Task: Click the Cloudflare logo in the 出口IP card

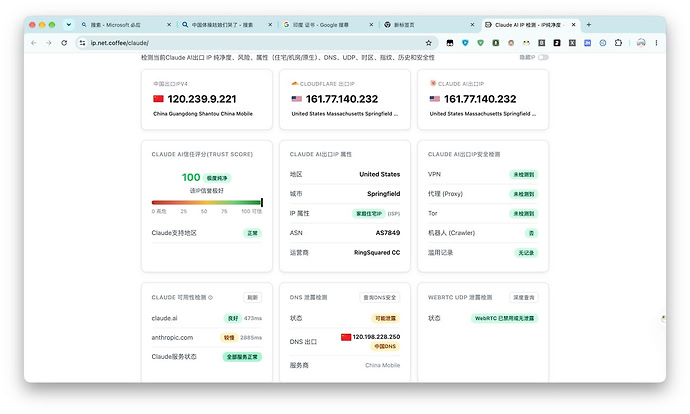Action: 295,83
